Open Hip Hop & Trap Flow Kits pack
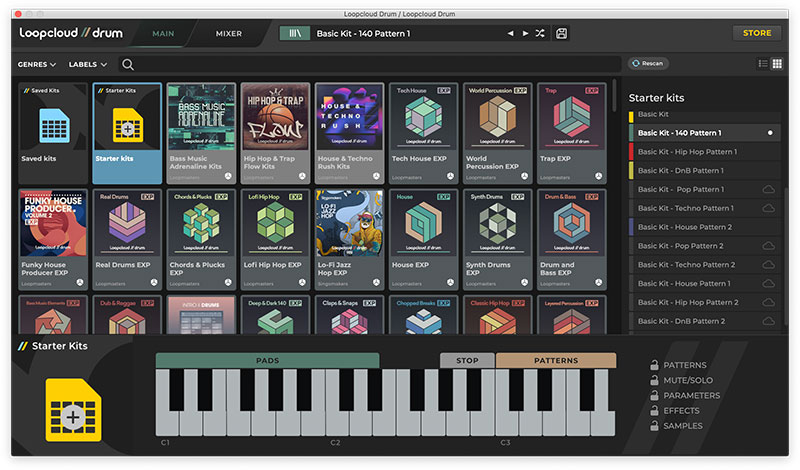Screen dimensions: 800x470 coord(275,133)
